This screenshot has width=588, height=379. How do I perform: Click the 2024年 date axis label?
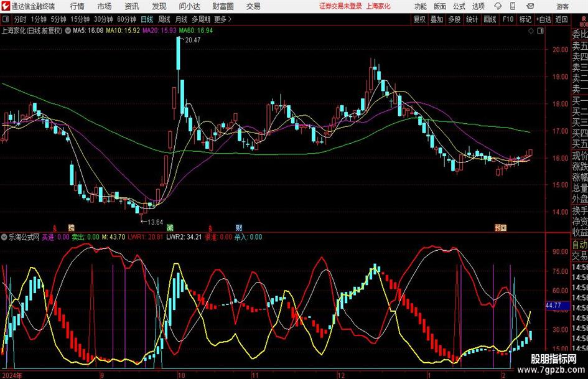click(x=12, y=375)
